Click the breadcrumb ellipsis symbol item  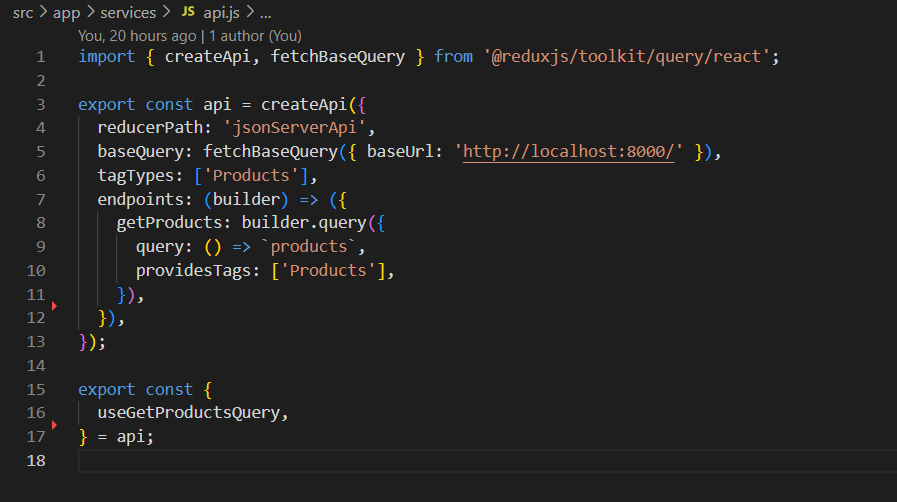click(265, 14)
